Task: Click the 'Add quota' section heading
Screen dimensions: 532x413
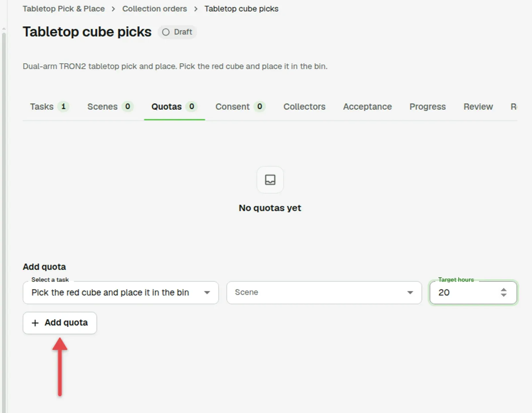Action: pos(44,267)
